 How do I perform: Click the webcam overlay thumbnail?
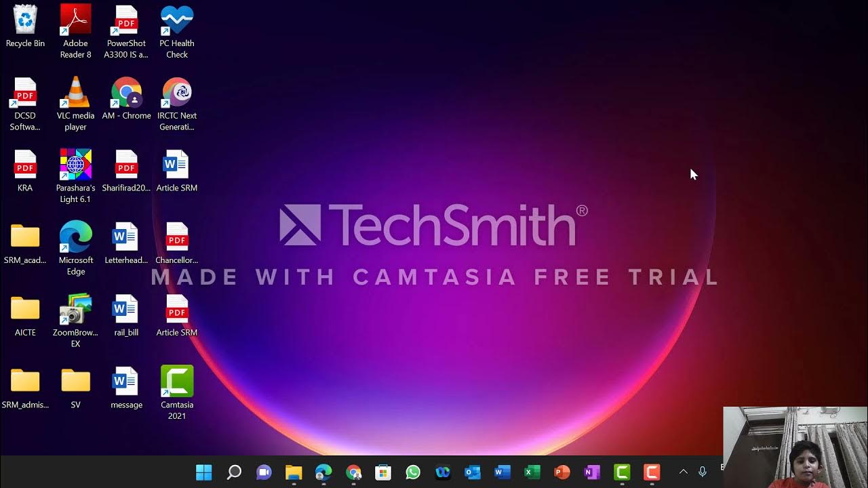coord(795,447)
